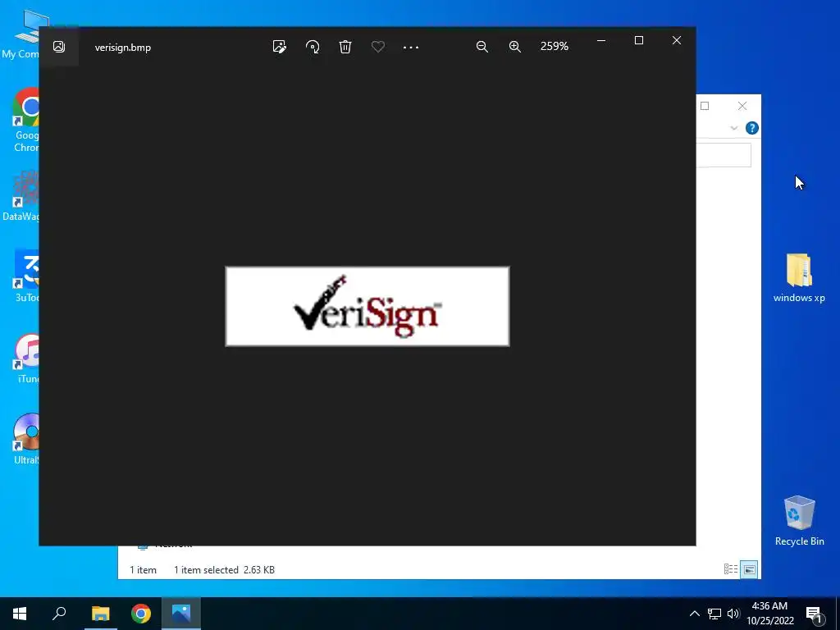Open network status tray icon
The image size is (840, 630).
[x=714, y=614]
